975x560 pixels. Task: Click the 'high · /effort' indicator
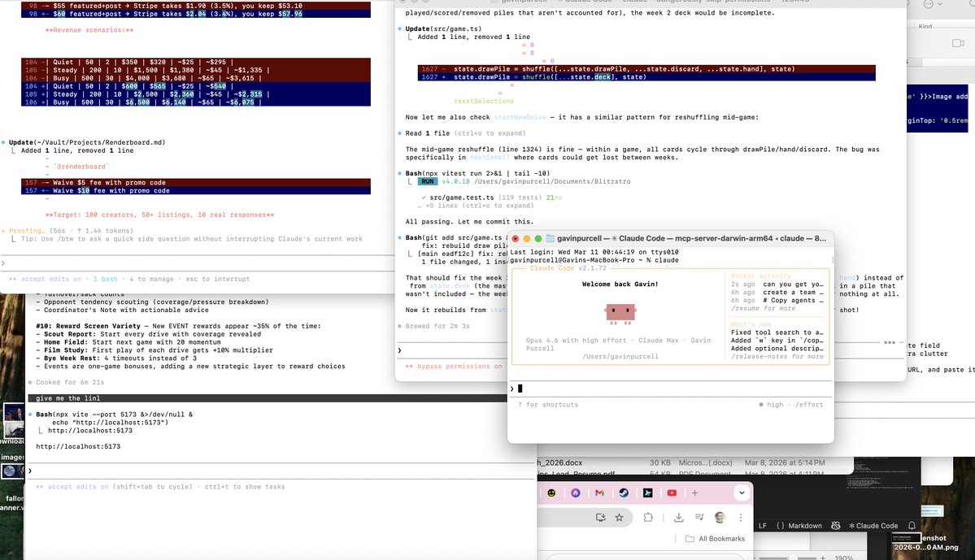click(791, 405)
